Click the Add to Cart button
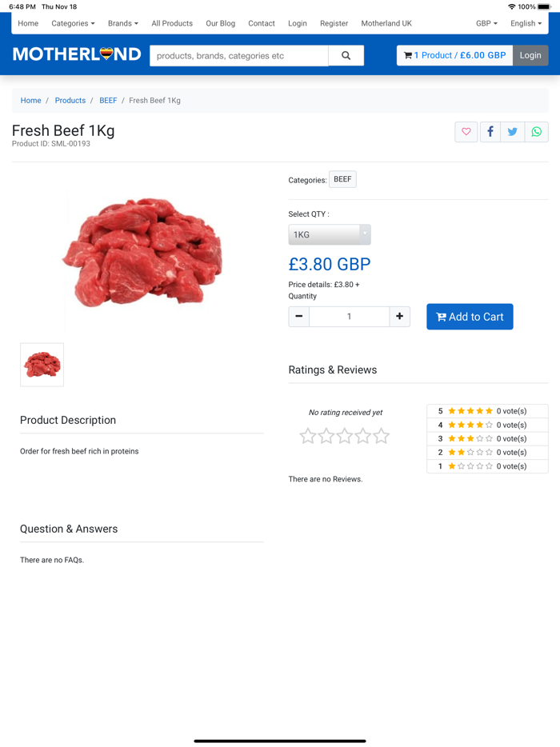The width and height of the screenshot is (560, 747). pos(470,317)
